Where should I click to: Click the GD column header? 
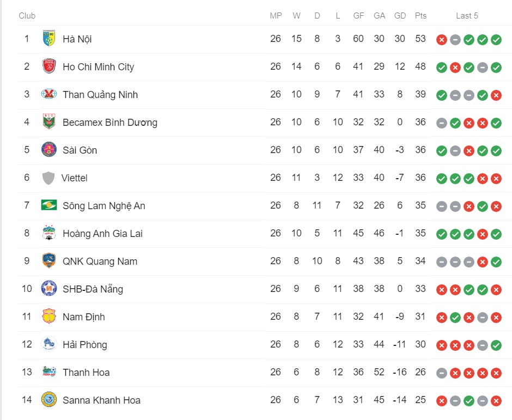400,16
